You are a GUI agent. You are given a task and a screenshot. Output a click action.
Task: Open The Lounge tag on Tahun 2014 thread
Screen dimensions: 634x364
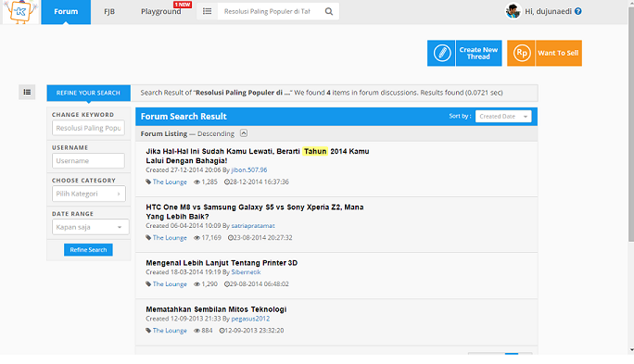pos(170,182)
